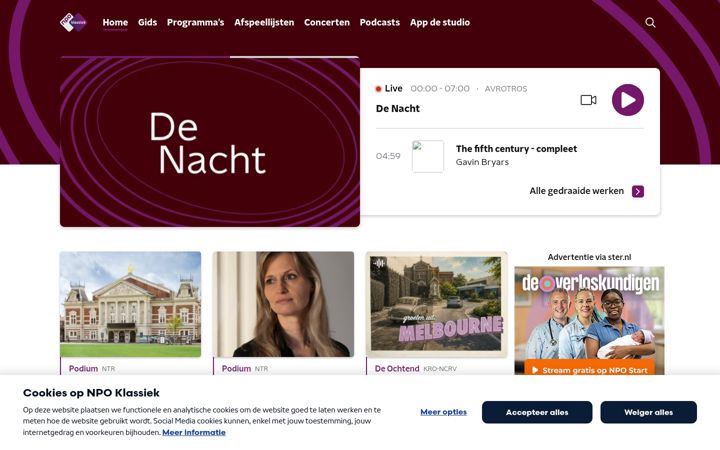Open App de studio link
The image size is (720, 450).
[440, 22]
